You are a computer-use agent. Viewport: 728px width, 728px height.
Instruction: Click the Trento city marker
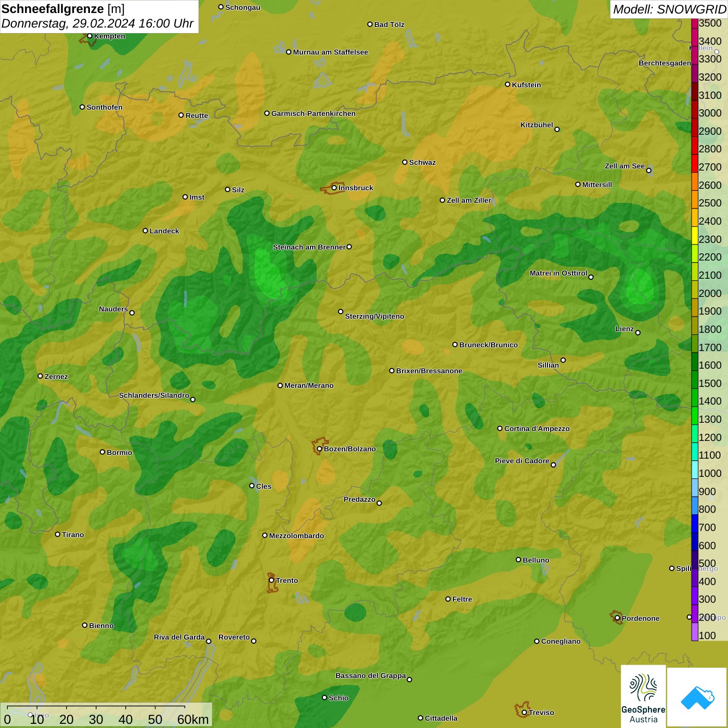pos(271,580)
